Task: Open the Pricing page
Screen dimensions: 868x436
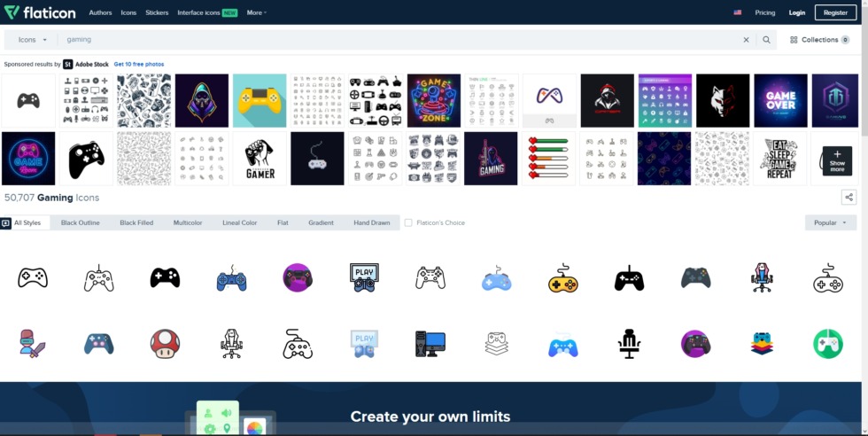Action: point(765,12)
